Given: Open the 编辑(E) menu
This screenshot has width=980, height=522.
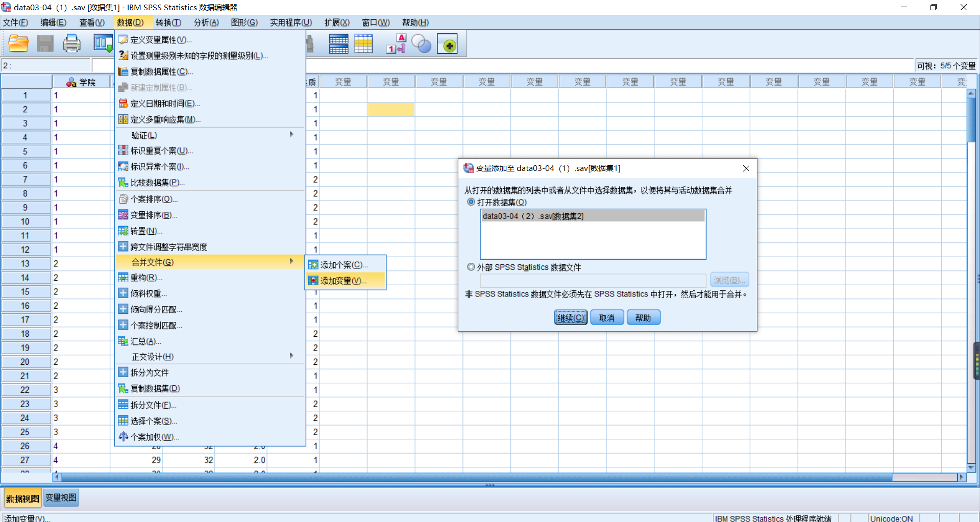Looking at the screenshot, I should point(54,22).
